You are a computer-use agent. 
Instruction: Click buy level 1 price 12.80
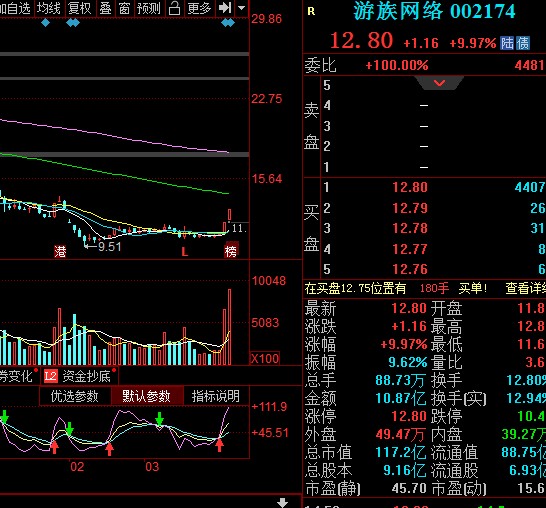410,187
